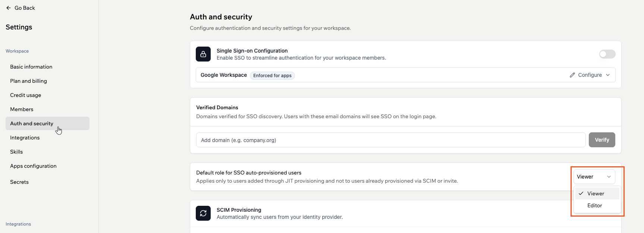The height and width of the screenshot is (233, 644).
Task: Click 'Applies only to users added through JIT' text
Action: coord(327,181)
